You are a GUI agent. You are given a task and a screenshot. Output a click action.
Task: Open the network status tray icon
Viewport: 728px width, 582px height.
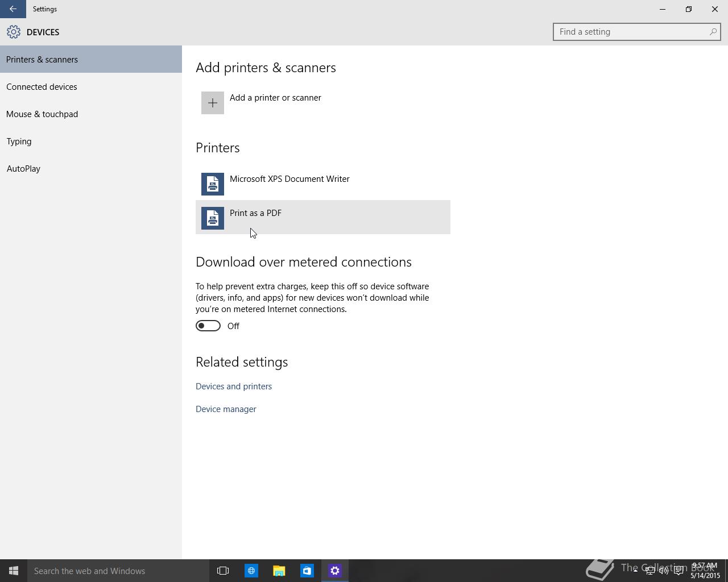(650, 571)
